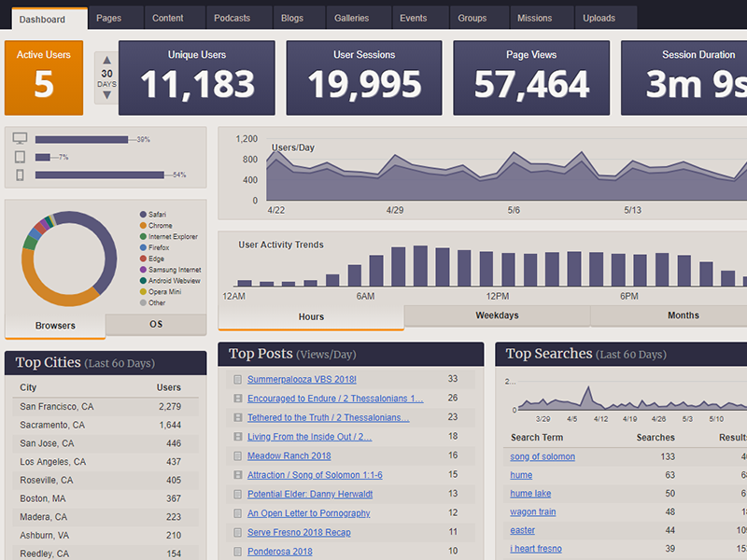Screen dimensions: 747x560
Task: Click the post icon beside Meadow Ranch 2018
Action: point(235,455)
